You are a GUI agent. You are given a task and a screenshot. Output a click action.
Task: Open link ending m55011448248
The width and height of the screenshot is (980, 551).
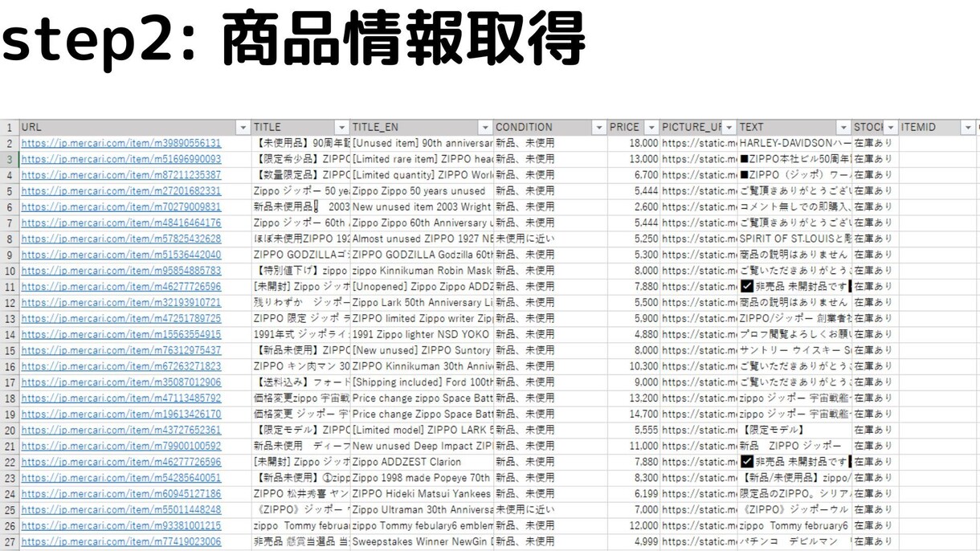coord(121,510)
